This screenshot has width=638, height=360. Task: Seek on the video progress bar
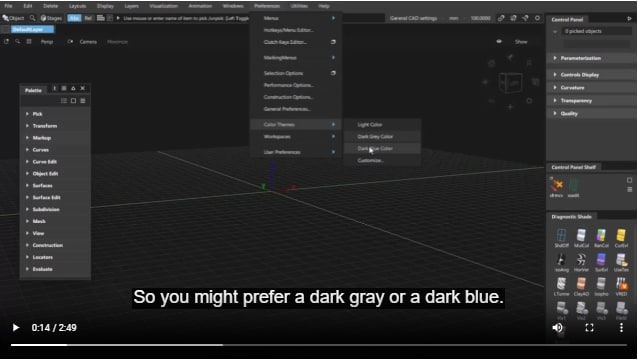319,345
